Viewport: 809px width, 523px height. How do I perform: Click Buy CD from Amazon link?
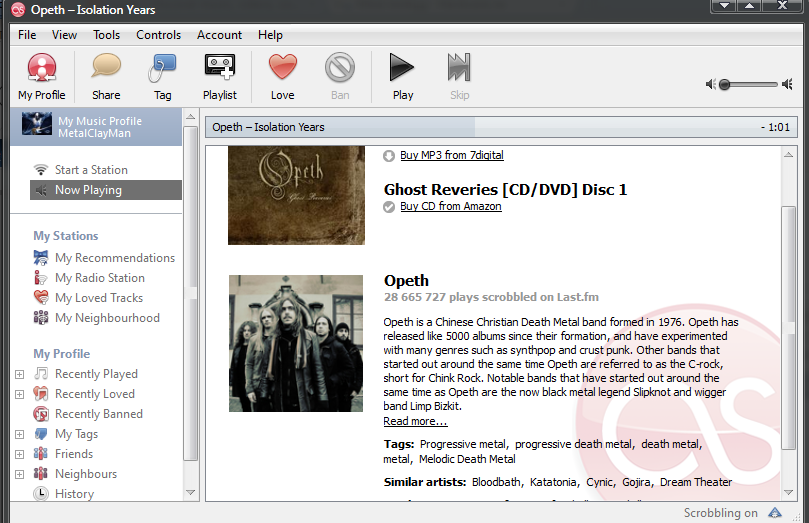click(x=451, y=206)
